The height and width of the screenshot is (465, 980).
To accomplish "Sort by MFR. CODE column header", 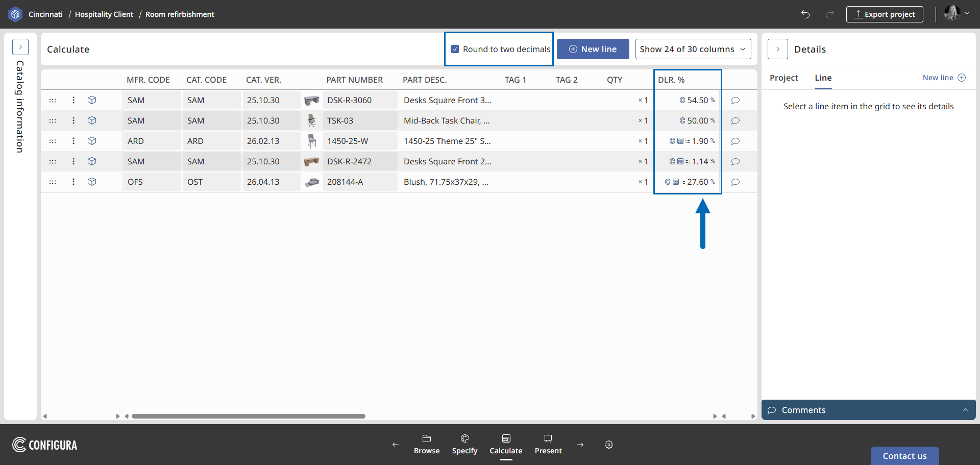I will 148,80.
